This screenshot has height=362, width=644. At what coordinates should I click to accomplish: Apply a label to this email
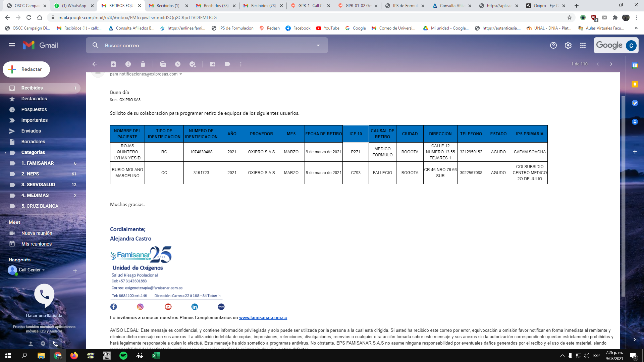[x=227, y=64]
